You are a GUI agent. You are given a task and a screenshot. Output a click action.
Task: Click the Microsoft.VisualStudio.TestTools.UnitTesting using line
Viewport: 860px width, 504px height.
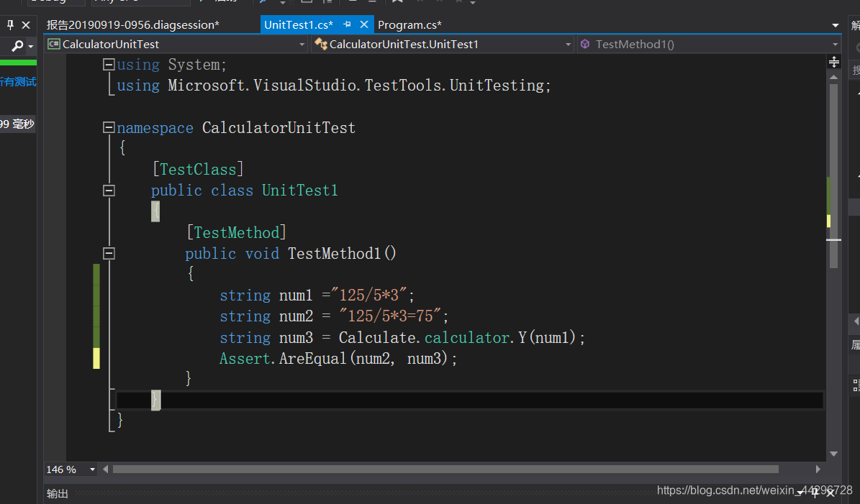pos(333,86)
